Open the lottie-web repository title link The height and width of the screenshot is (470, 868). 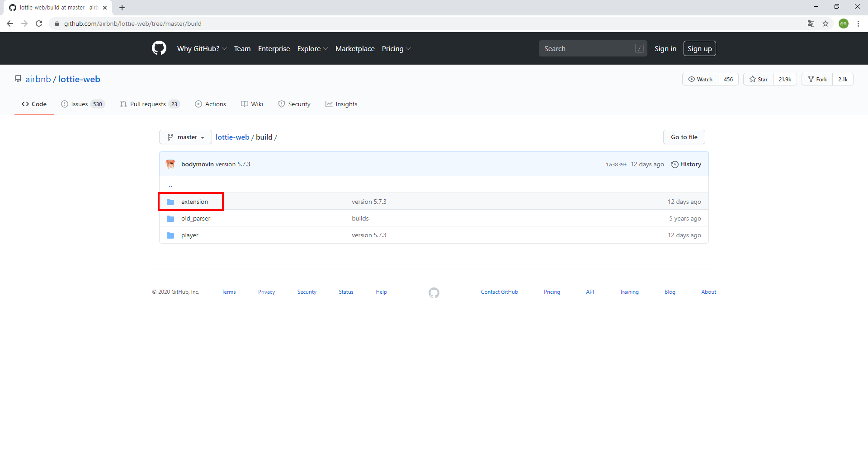click(79, 79)
